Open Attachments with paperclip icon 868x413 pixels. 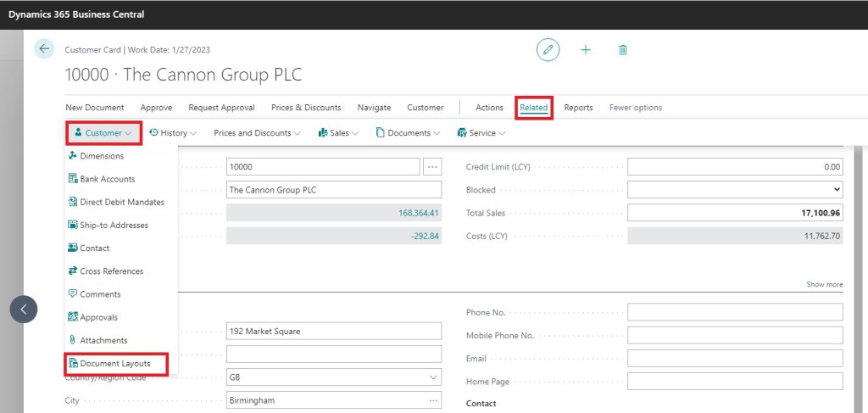103,340
